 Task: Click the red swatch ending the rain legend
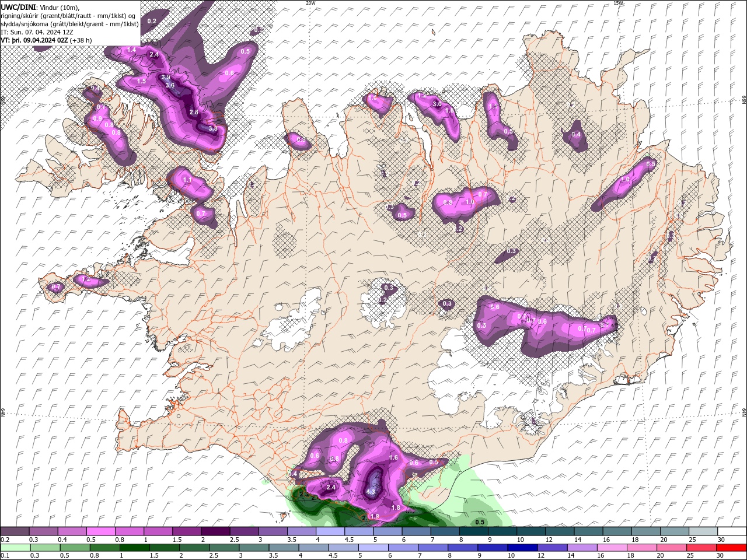click(x=731, y=548)
